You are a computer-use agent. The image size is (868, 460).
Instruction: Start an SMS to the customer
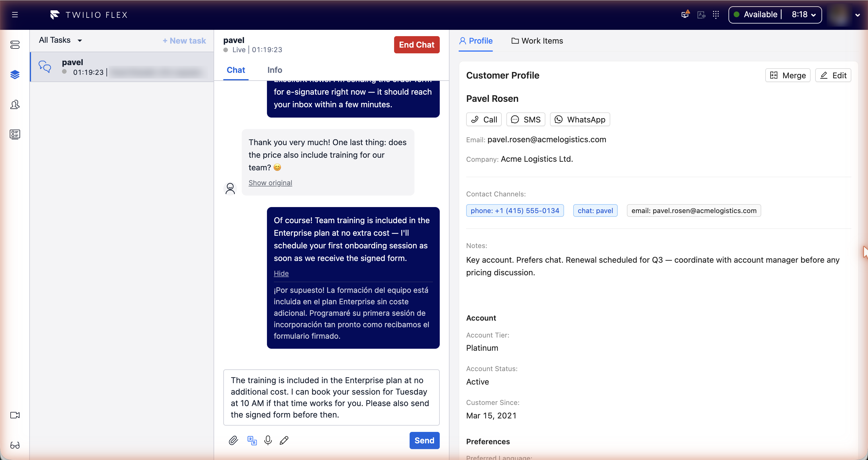click(526, 119)
